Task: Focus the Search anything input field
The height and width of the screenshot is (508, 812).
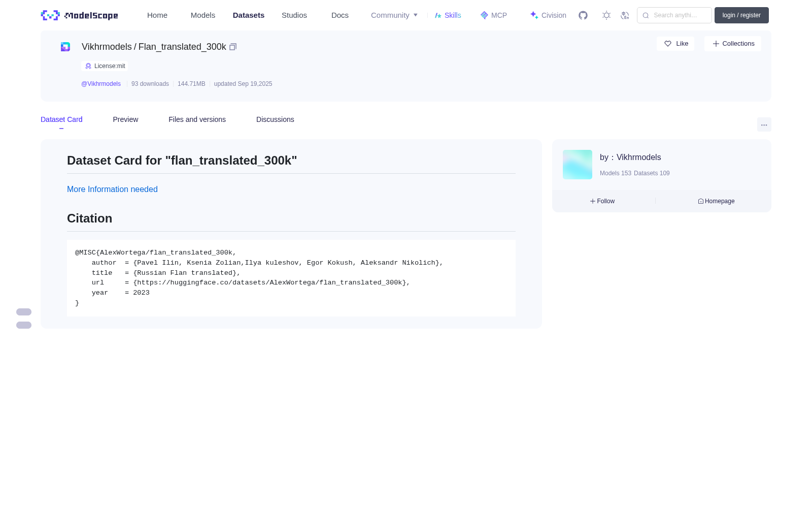Action: (674, 15)
